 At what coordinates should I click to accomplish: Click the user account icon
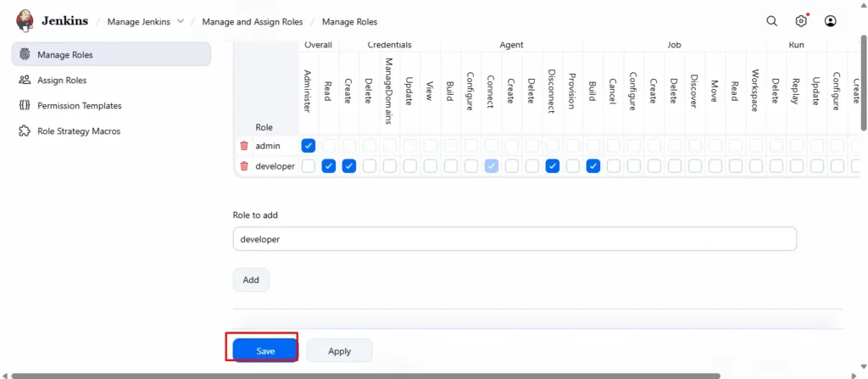click(x=831, y=21)
